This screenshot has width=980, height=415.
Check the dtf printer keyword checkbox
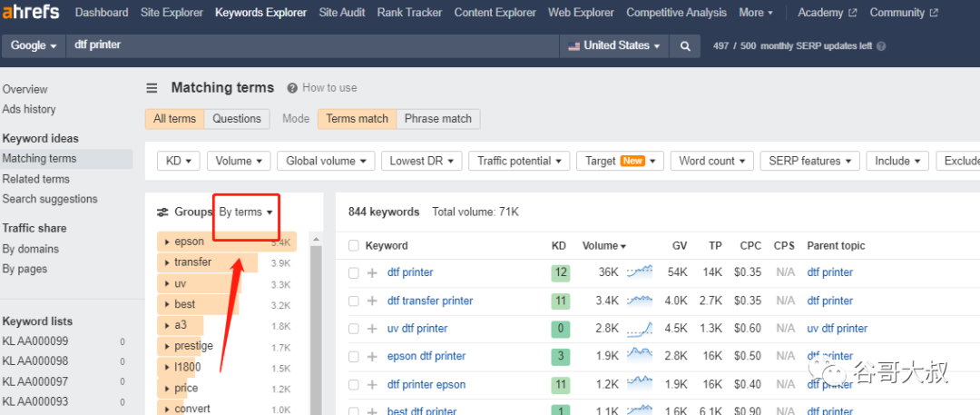(x=354, y=273)
